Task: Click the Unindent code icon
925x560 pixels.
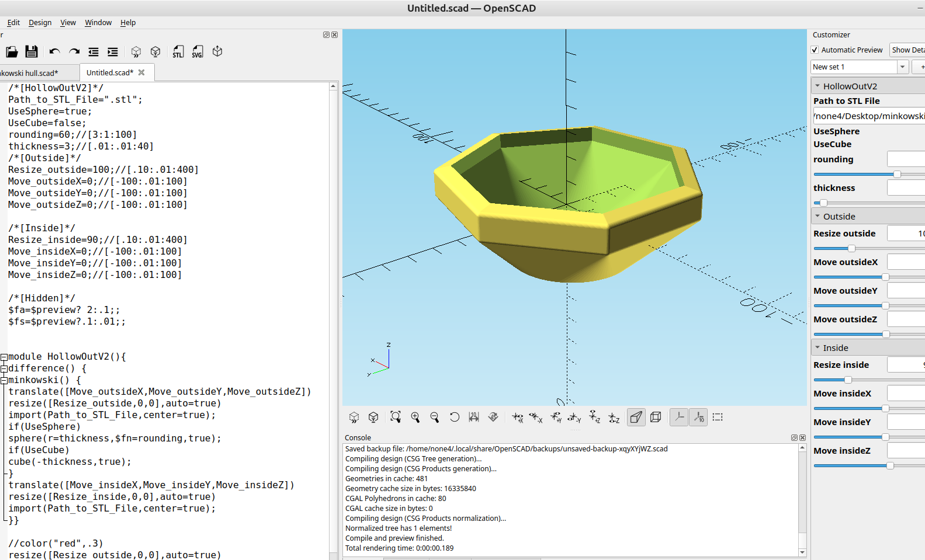Action: coord(93,52)
